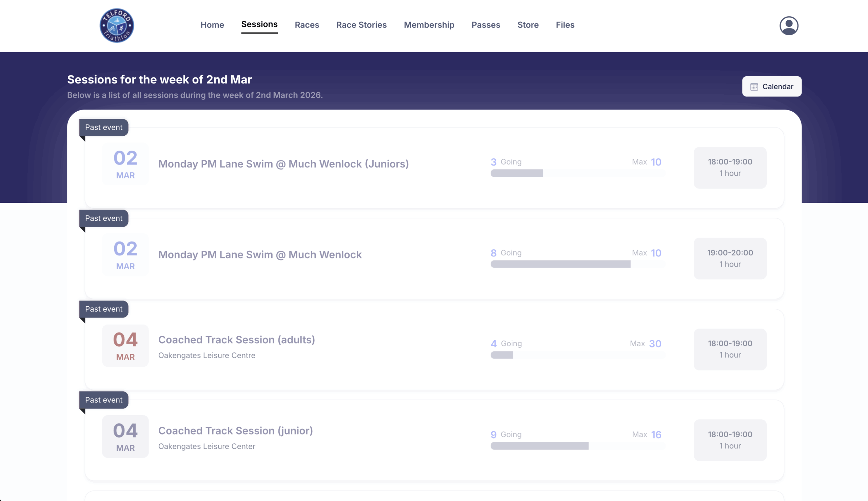Screen dimensions: 868x501
Task: Click the Telford Triathlon logo
Action: [x=117, y=25]
